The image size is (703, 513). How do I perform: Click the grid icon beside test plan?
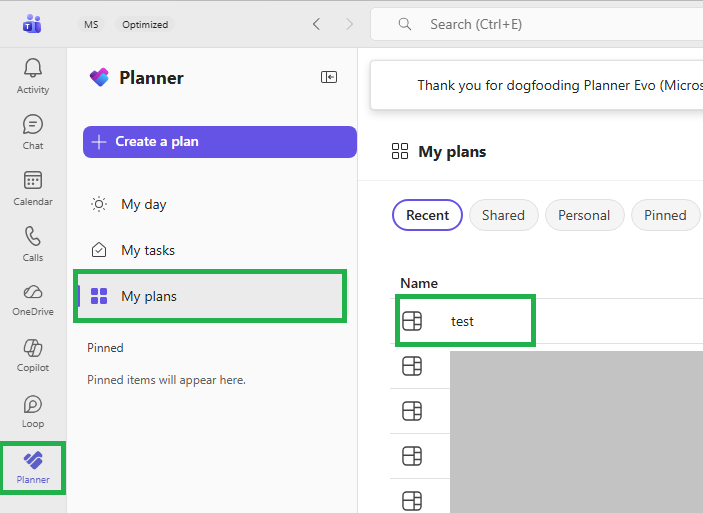(x=412, y=321)
